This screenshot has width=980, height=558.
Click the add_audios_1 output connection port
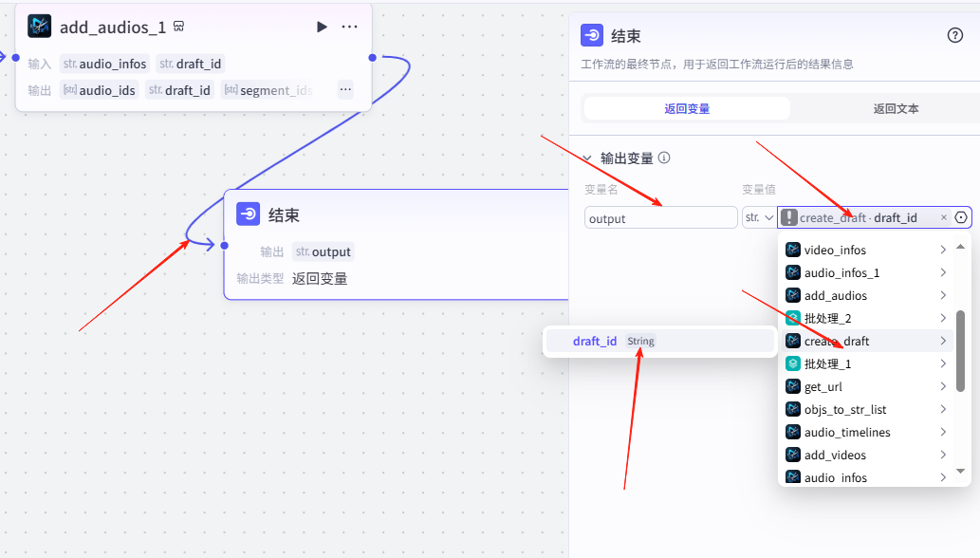point(373,58)
